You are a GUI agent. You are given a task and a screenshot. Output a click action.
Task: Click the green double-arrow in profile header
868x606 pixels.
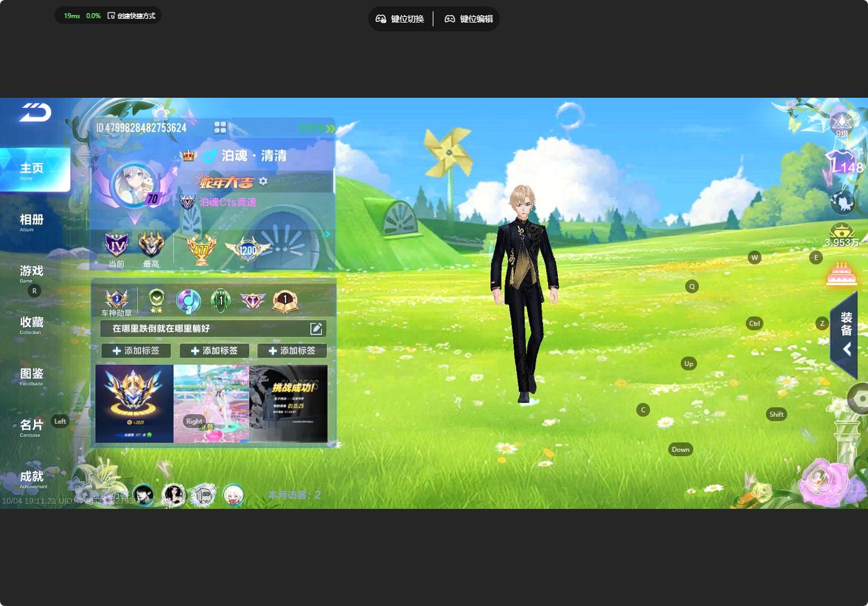coord(324,128)
